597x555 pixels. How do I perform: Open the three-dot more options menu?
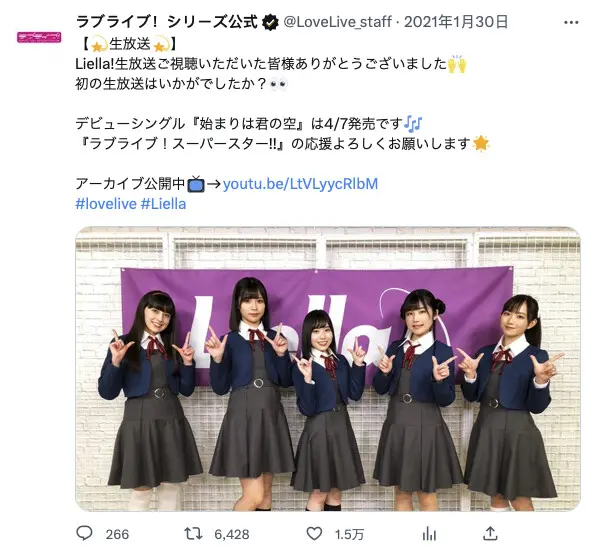click(x=571, y=23)
